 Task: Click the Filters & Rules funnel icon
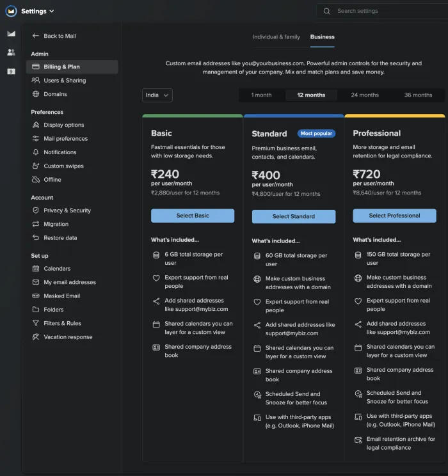click(x=36, y=323)
